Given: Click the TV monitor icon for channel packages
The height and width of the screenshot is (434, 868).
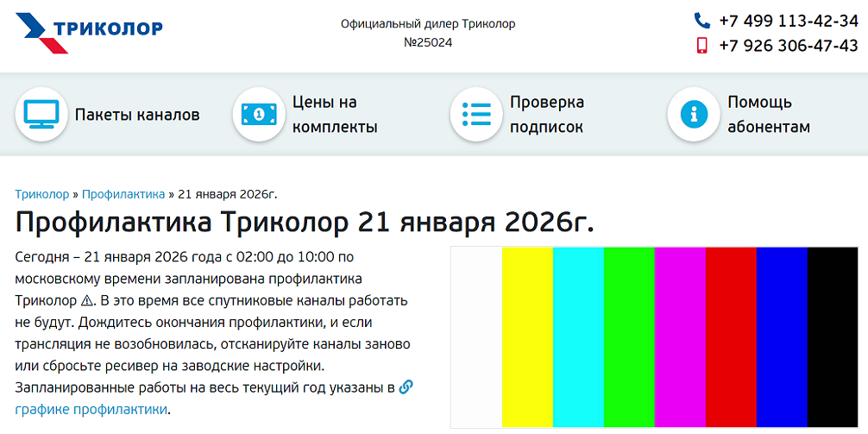Looking at the screenshot, I should (x=41, y=114).
